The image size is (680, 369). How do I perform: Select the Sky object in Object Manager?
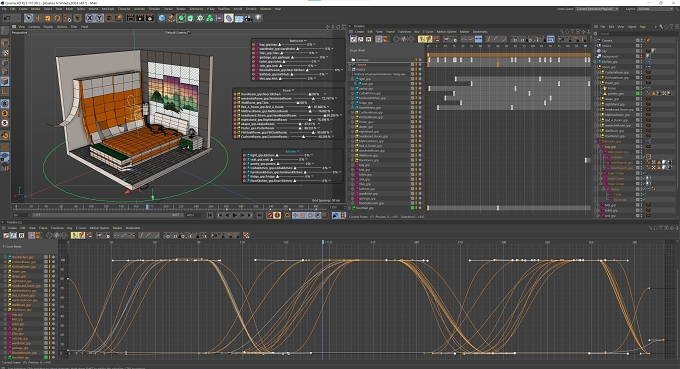[x=604, y=51]
